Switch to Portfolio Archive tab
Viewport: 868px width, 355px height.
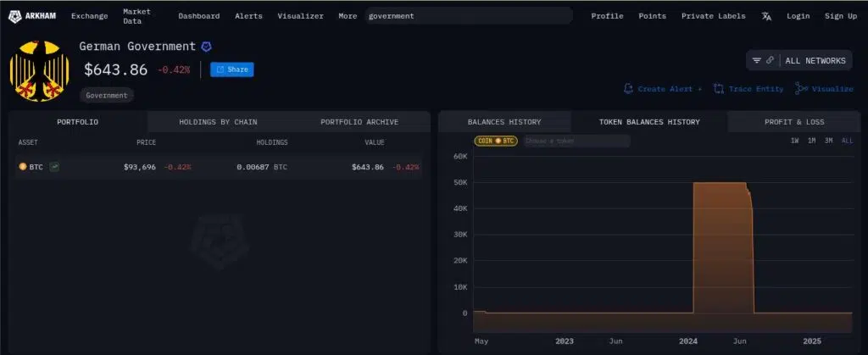coord(359,122)
